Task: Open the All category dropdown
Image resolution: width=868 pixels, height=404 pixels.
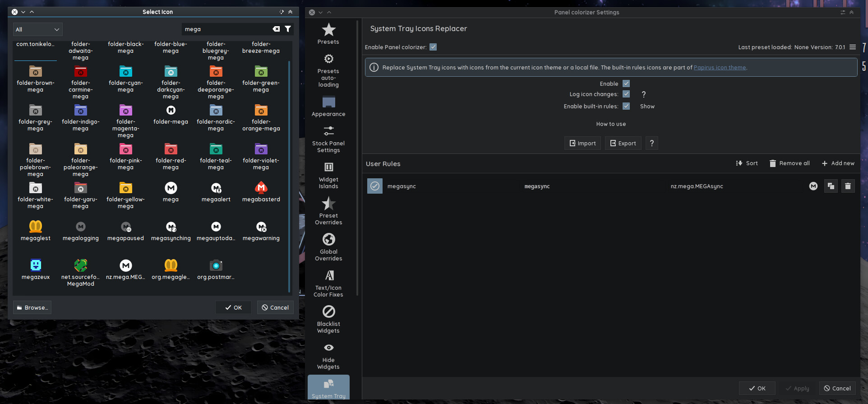Action: [x=38, y=29]
